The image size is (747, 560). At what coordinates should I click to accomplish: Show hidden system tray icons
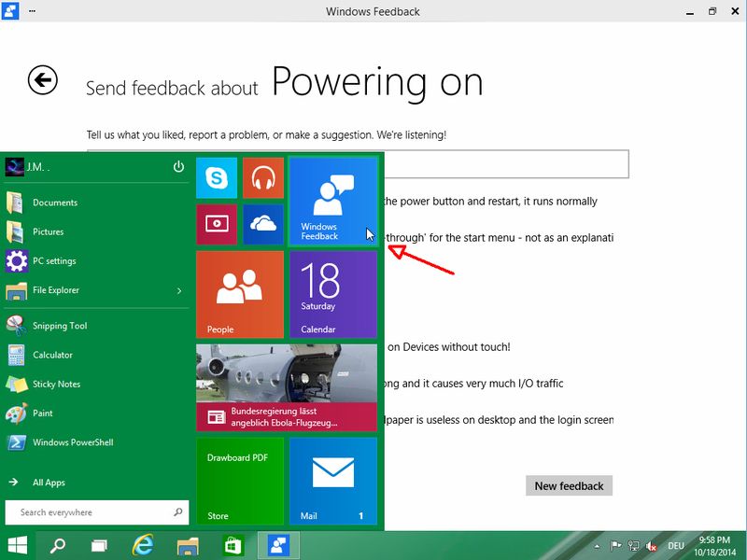[x=597, y=546]
